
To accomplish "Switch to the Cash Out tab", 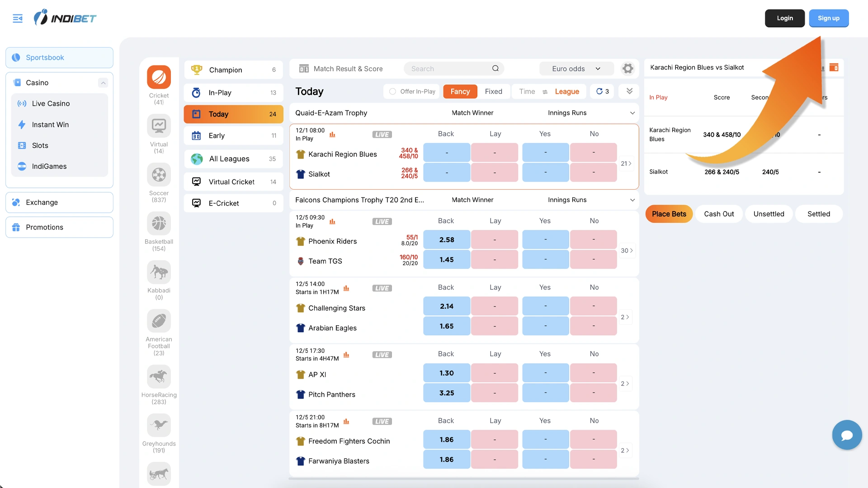I will point(718,214).
